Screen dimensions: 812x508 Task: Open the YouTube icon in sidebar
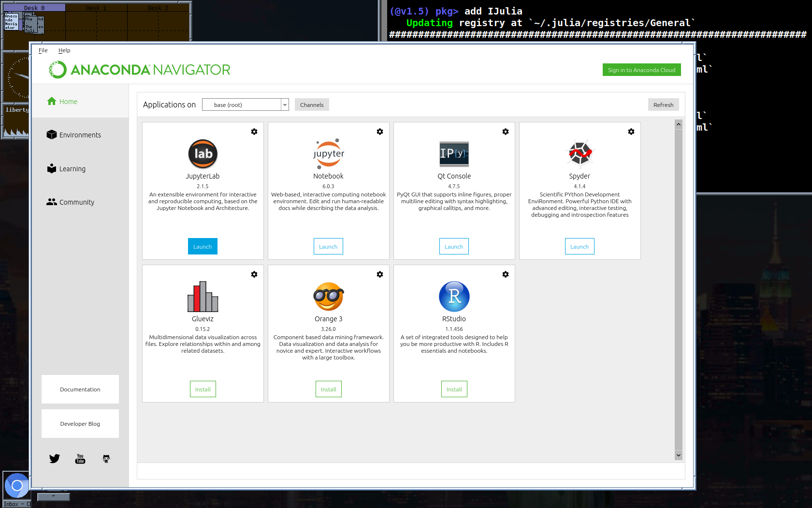tap(80, 459)
